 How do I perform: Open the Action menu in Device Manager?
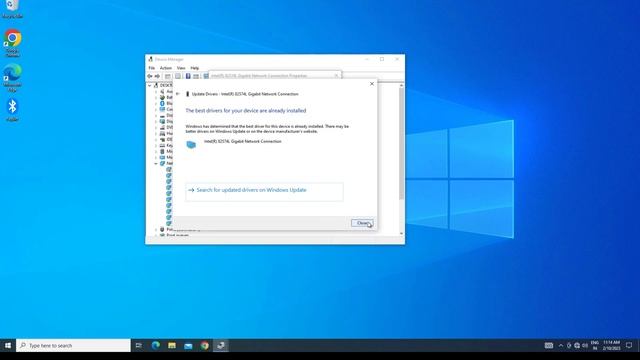[166, 68]
